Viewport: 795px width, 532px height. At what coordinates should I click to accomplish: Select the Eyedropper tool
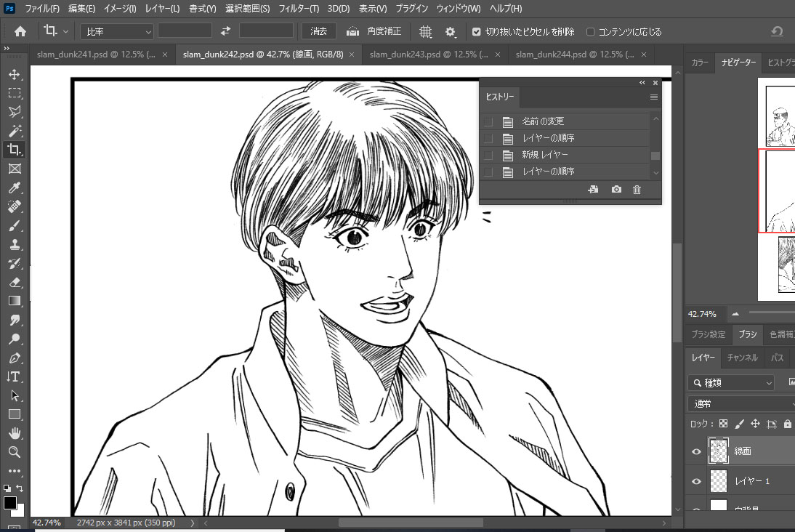tap(15, 188)
